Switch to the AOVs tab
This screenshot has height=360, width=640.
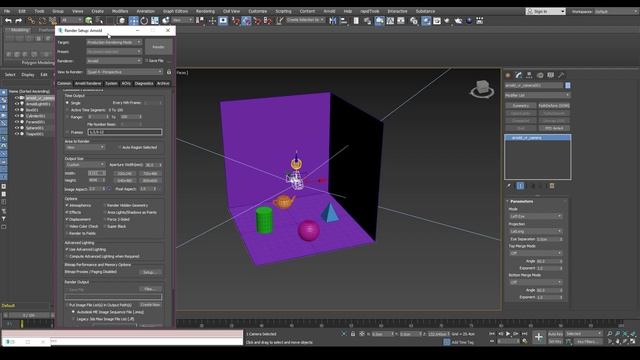point(126,83)
